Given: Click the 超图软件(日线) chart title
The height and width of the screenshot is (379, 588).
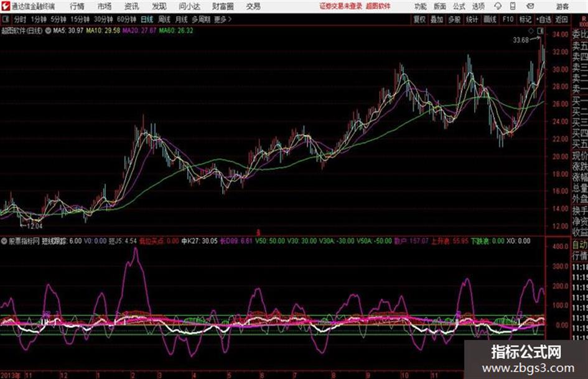Looking at the screenshot, I should click(x=22, y=30).
